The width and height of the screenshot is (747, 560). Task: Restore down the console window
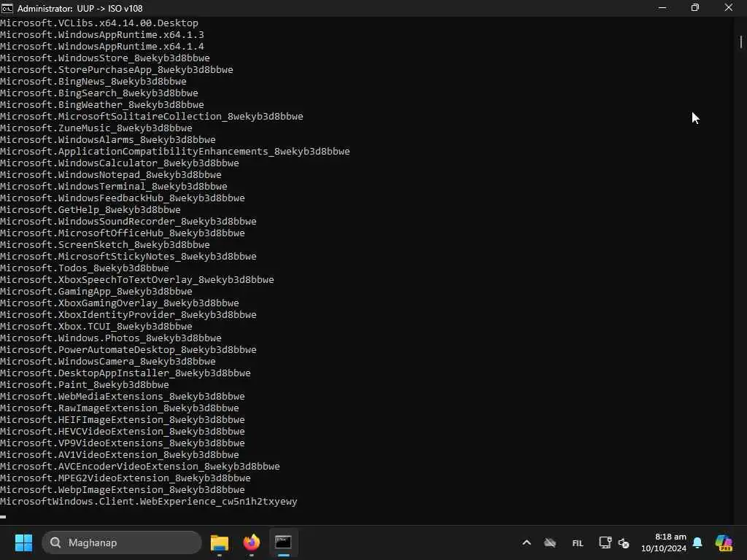tap(695, 8)
